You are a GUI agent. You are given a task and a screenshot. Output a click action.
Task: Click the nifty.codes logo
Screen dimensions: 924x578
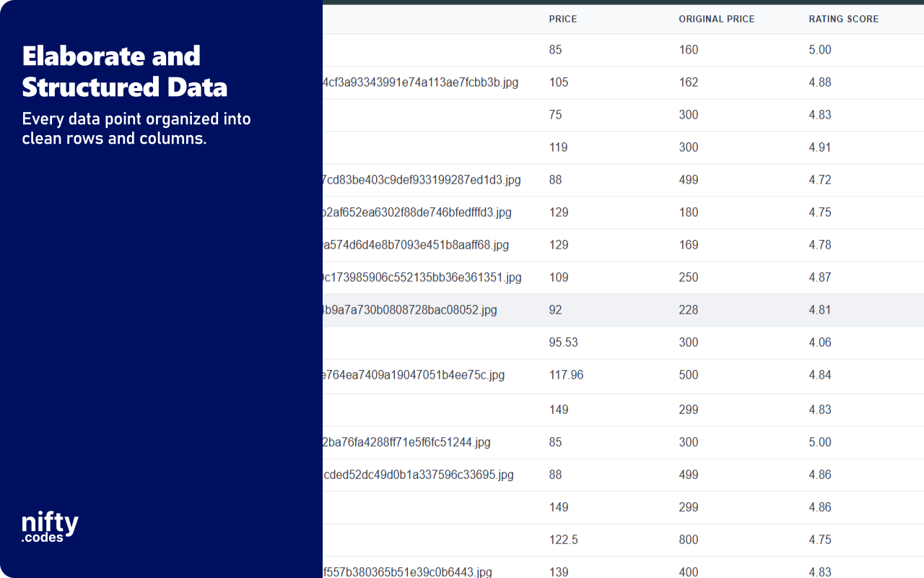(x=48, y=527)
